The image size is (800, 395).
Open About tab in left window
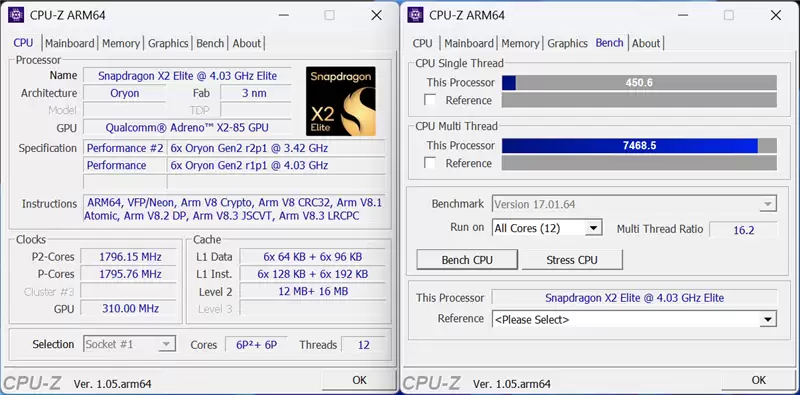tap(246, 43)
